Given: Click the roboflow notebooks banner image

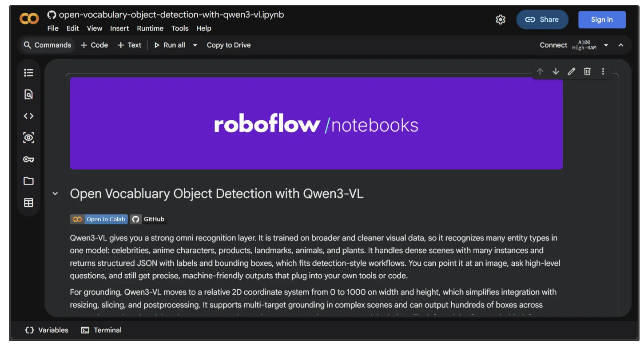Looking at the screenshot, I should (x=316, y=123).
